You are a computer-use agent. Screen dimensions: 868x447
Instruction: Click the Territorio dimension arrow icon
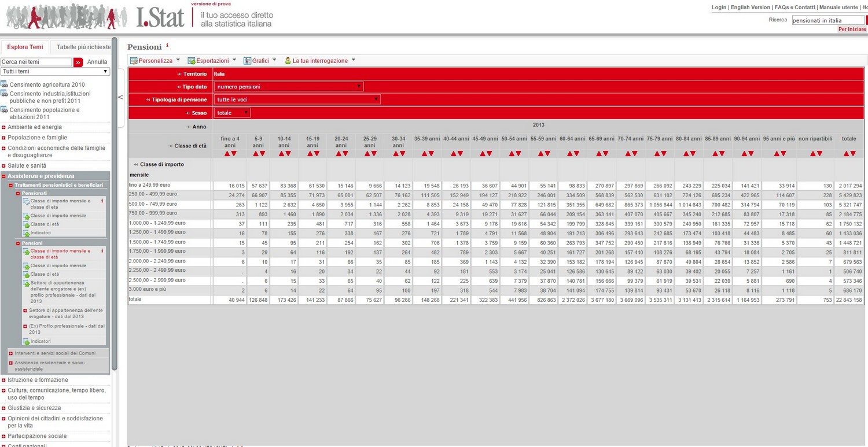coord(179,74)
